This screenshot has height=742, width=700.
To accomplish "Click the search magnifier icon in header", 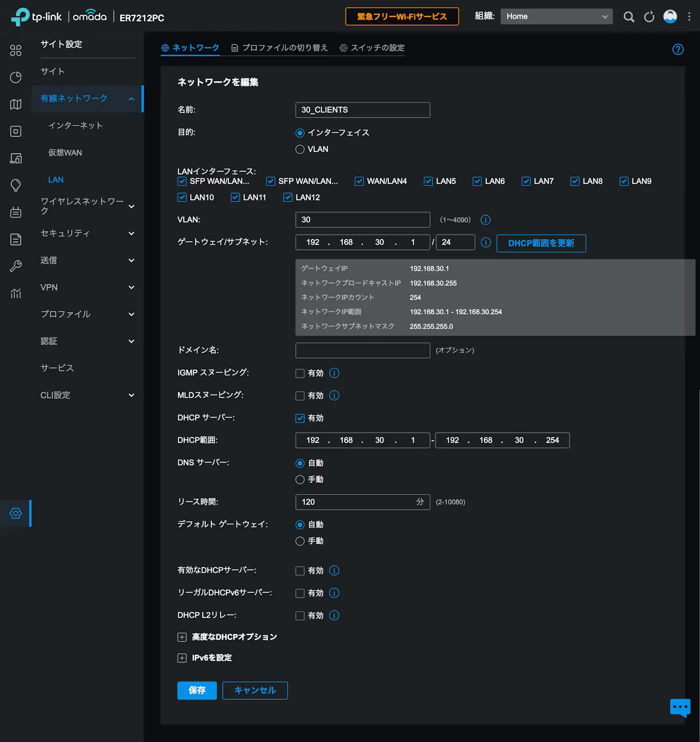I will (x=628, y=16).
